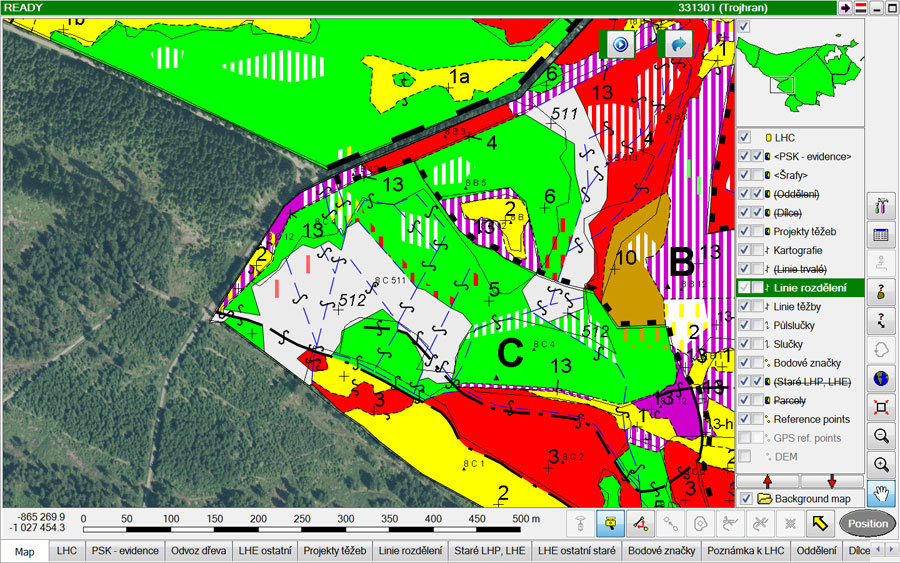
Task: Click the zoom out magnifier icon
Action: coord(881,436)
